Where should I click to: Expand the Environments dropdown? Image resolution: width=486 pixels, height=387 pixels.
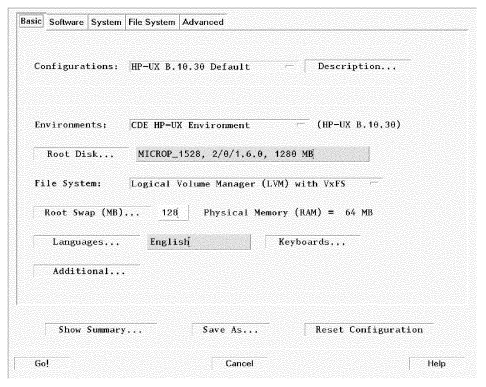[x=218, y=125]
